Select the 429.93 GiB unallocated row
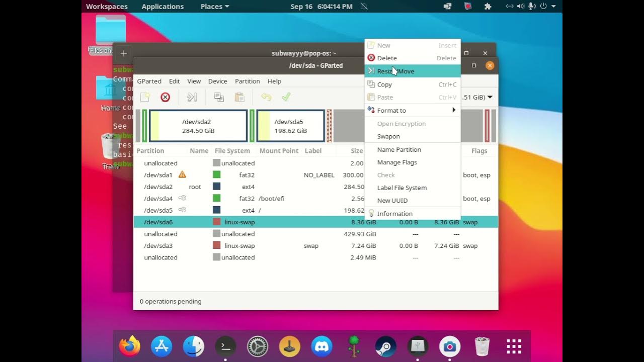This screenshot has width=644, height=362. [316, 234]
